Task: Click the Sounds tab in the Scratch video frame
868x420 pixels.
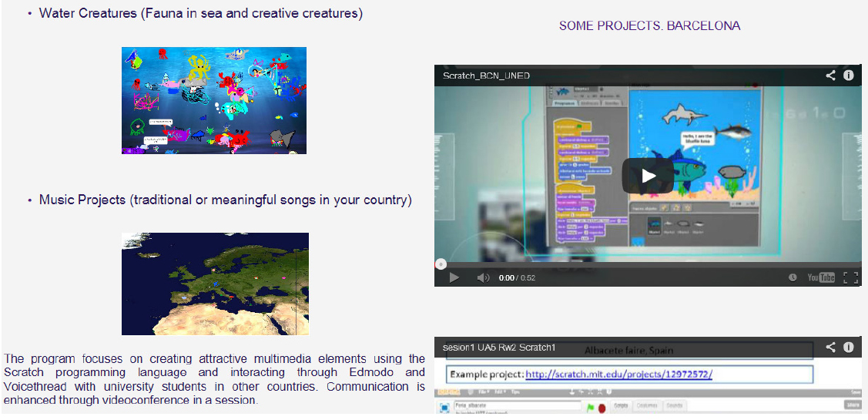Action: 673,405
